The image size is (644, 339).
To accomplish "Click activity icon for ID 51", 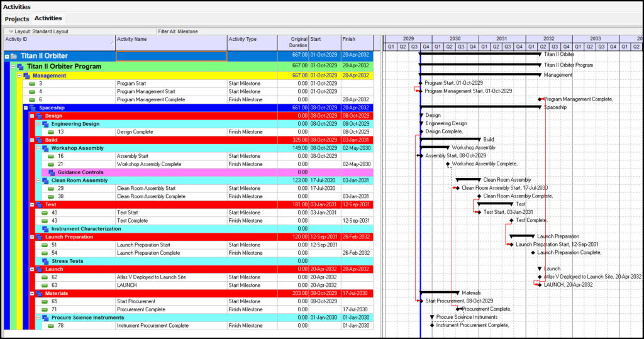I will click(x=45, y=245).
